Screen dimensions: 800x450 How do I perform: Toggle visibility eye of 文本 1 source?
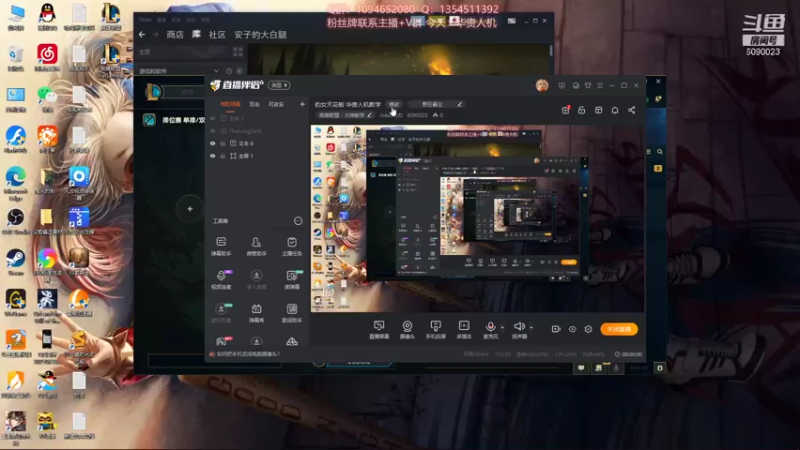click(213, 118)
